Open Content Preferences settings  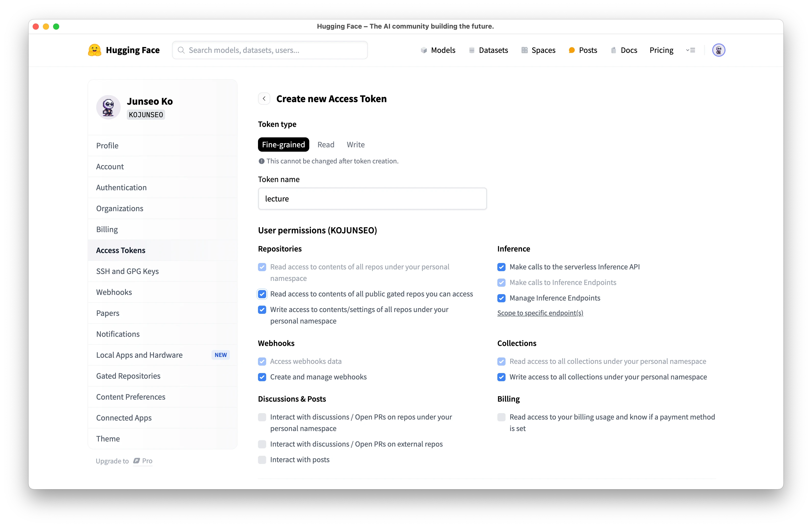[162, 397]
